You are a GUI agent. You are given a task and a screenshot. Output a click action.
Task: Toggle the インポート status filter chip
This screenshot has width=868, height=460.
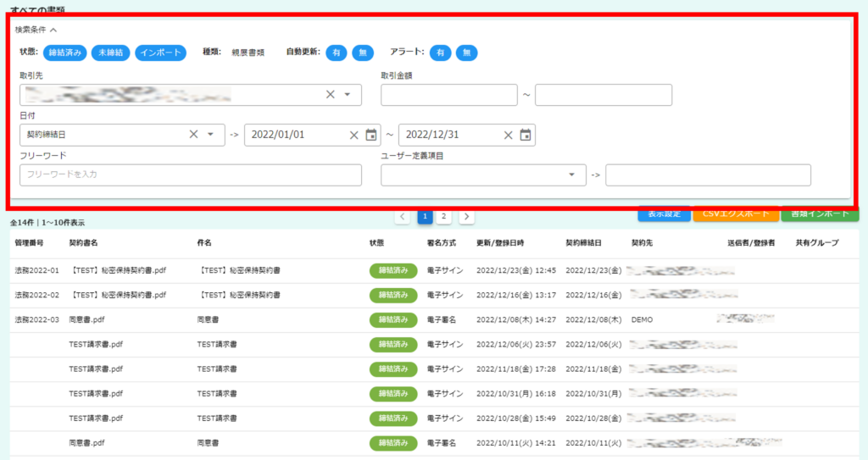tap(160, 53)
